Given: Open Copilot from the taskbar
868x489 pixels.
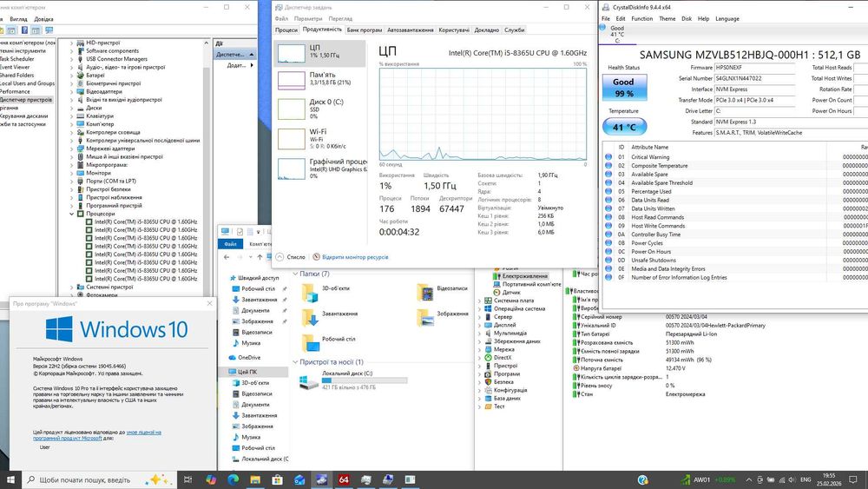Looking at the screenshot, I should point(211,479).
